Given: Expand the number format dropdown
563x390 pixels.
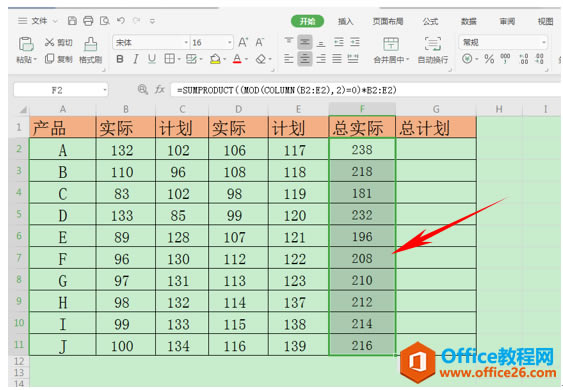Looking at the screenshot, I should click(x=544, y=42).
